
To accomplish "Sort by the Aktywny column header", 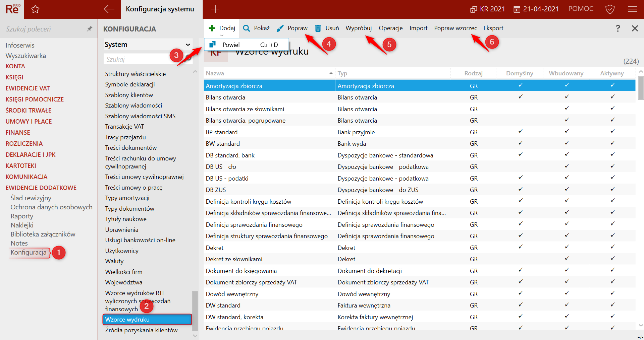I will (x=612, y=73).
